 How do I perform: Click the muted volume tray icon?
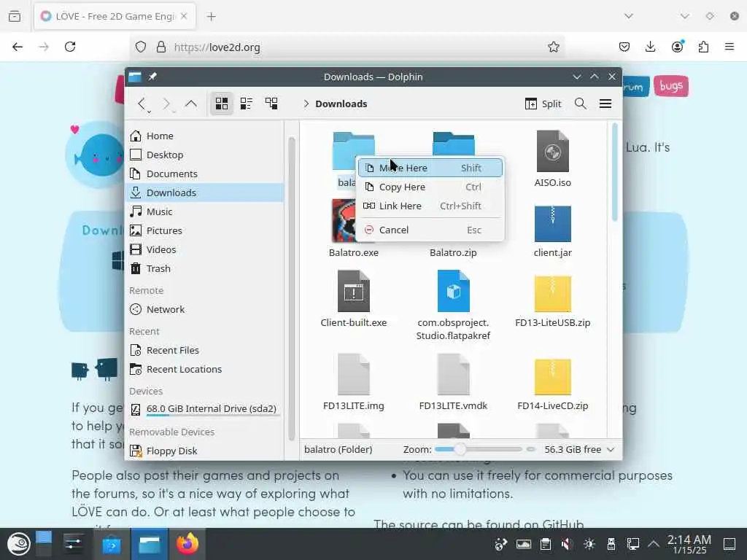tap(566, 544)
